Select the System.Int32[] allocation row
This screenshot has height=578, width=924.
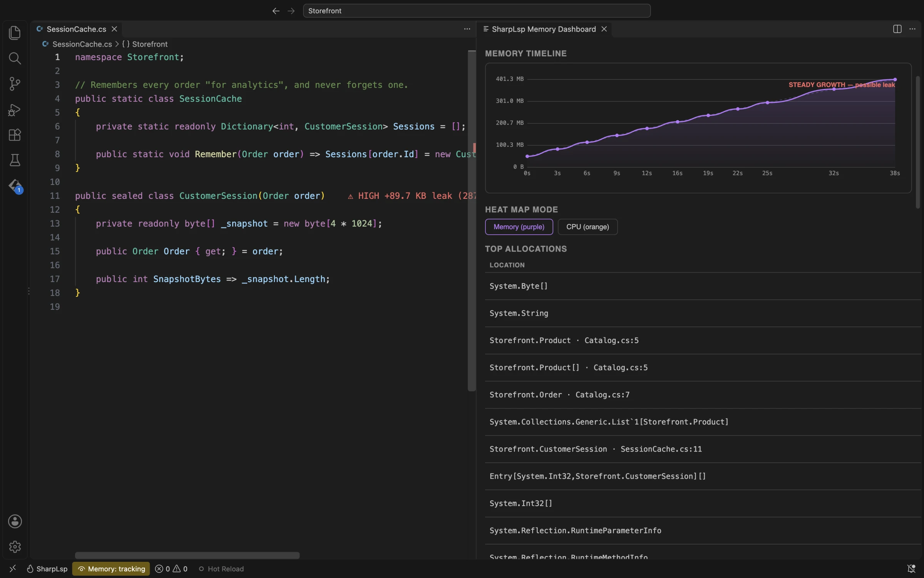coord(703,504)
